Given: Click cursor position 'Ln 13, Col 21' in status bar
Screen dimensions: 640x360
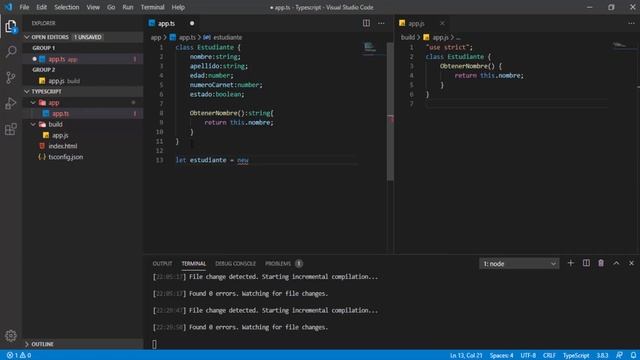Looking at the screenshot, I should tap(466, 356).
